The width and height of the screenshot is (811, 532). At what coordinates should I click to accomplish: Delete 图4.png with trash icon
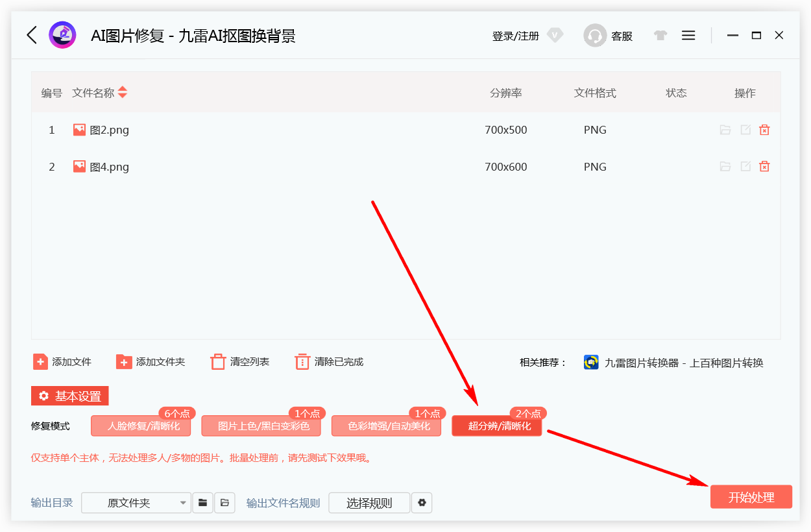tap(765, 167)
